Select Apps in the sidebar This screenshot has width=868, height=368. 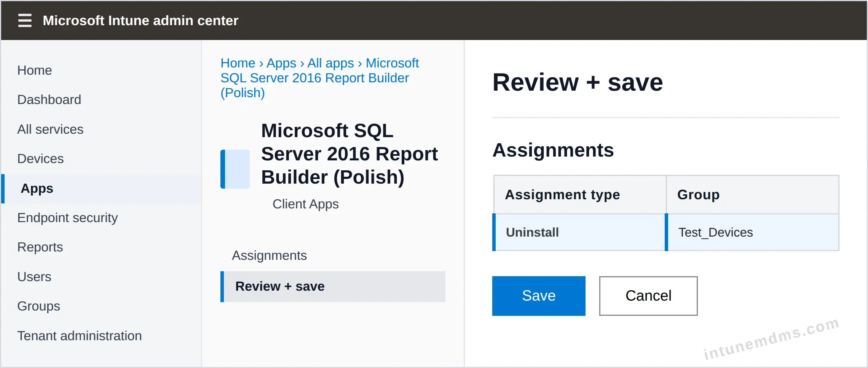(x=101, y=189)
